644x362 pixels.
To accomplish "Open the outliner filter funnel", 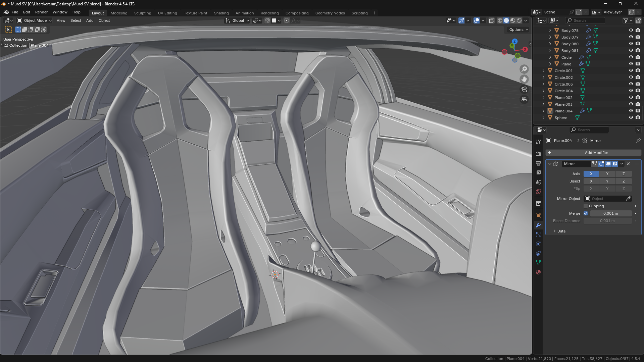I will coord(626,20).
